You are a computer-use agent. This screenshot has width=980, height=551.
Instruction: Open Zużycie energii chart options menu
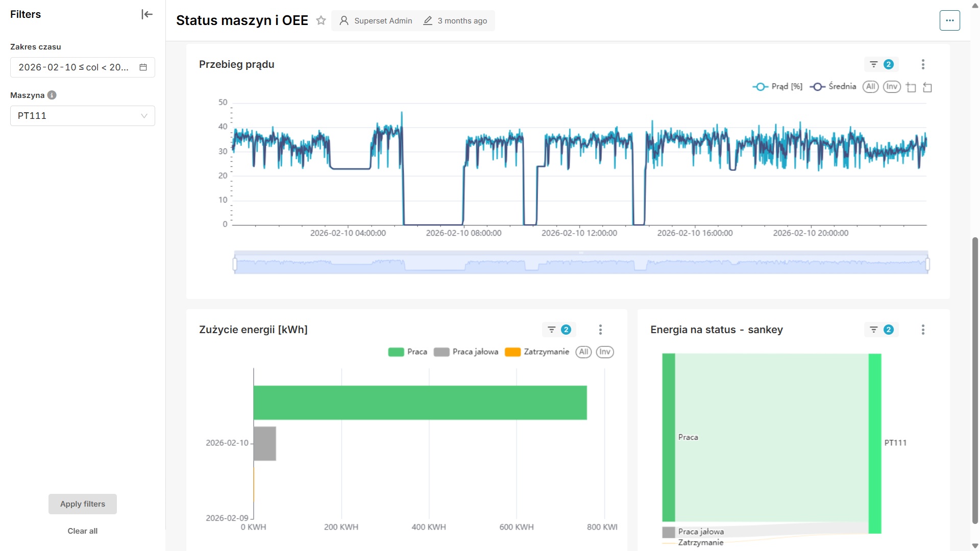pos(600,330)
